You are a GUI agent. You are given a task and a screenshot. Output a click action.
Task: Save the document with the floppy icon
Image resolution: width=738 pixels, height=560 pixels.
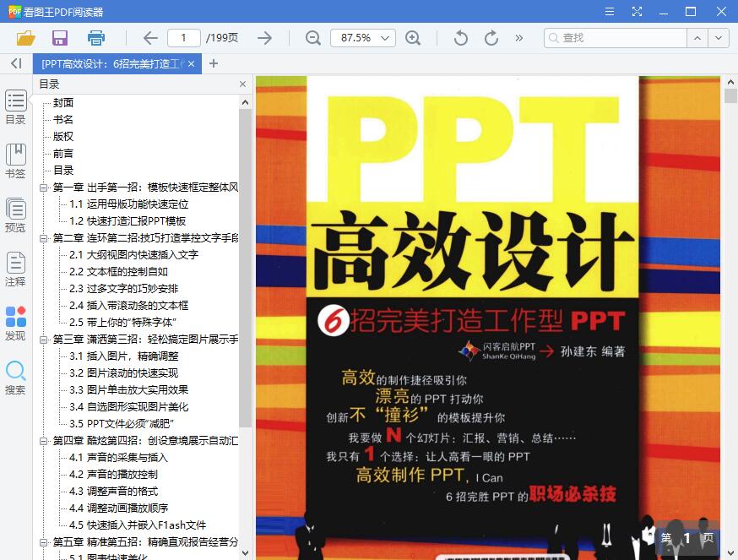[60, 38]
